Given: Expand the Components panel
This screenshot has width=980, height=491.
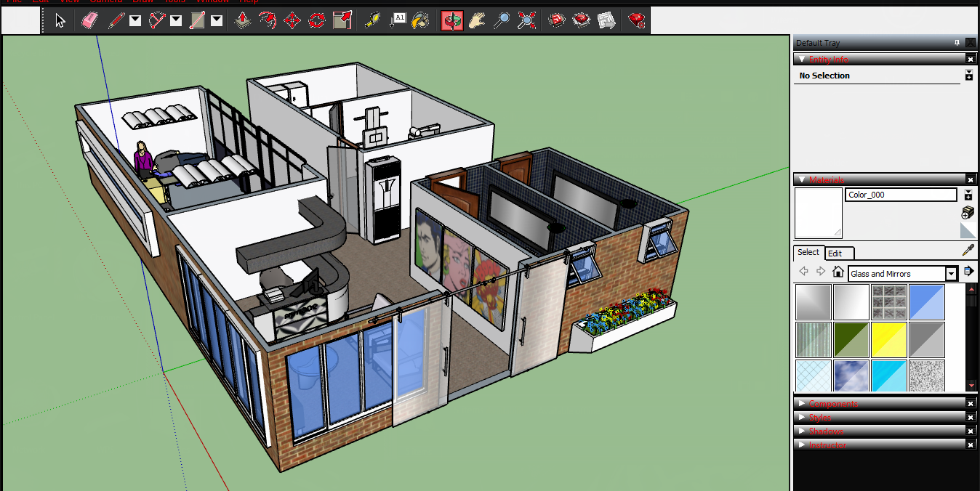Looking at the screenshot, I should 801,403.
